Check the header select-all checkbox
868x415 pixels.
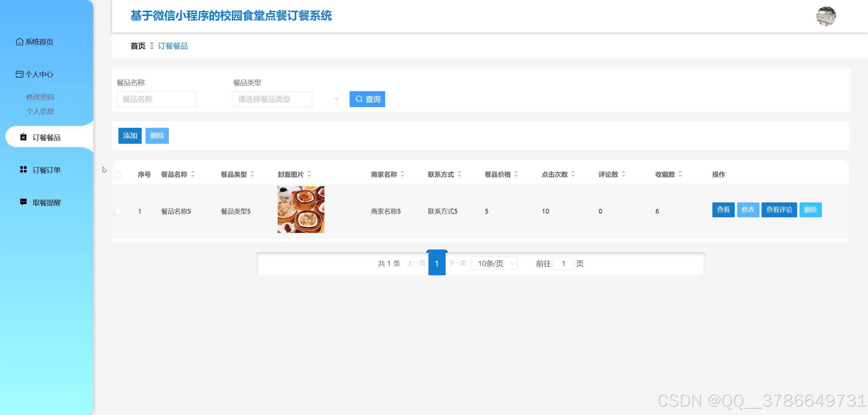118,174
